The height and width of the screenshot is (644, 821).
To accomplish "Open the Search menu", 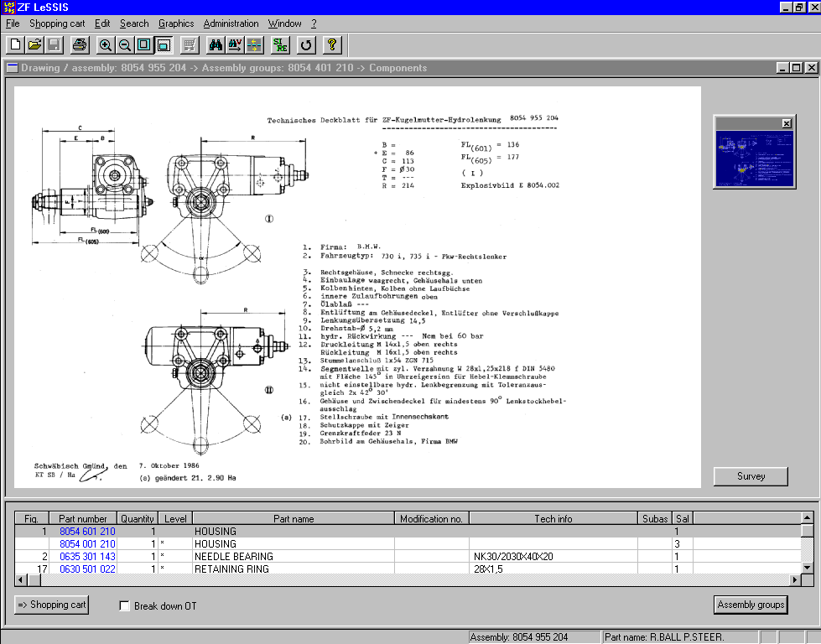I will click(x=134, y=23).
